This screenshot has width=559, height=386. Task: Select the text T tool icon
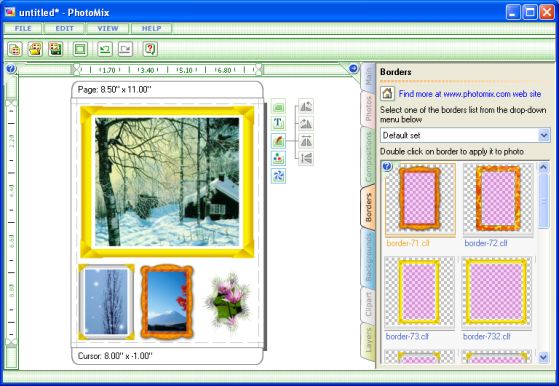tap(278, 123)
